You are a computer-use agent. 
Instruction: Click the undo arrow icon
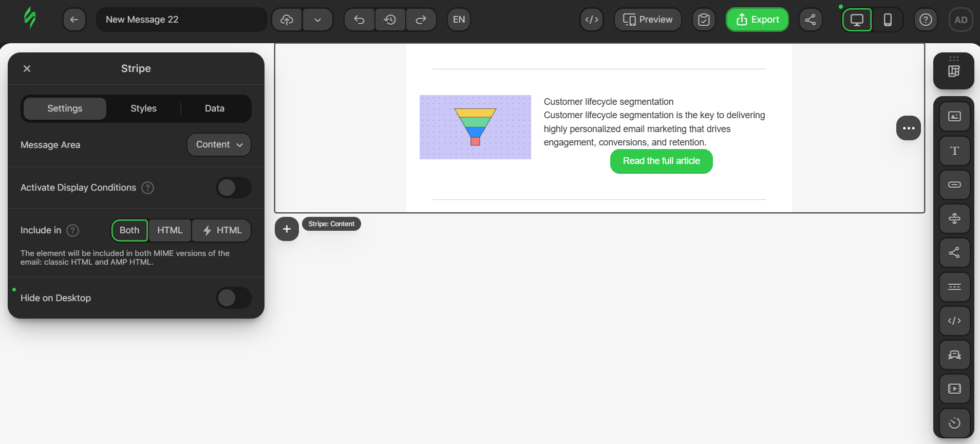point(359,20)
